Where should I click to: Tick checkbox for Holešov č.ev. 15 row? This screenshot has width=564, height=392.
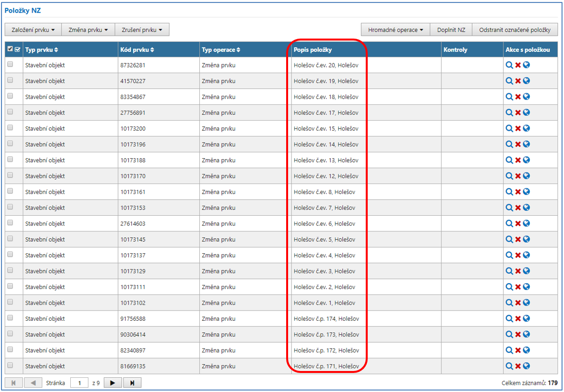click(x=10, y=128)
